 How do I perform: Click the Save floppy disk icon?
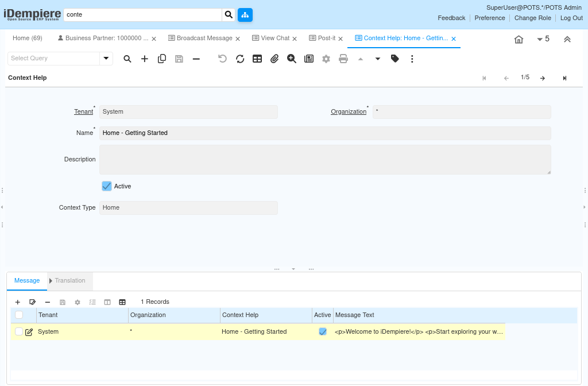(179, 59)
